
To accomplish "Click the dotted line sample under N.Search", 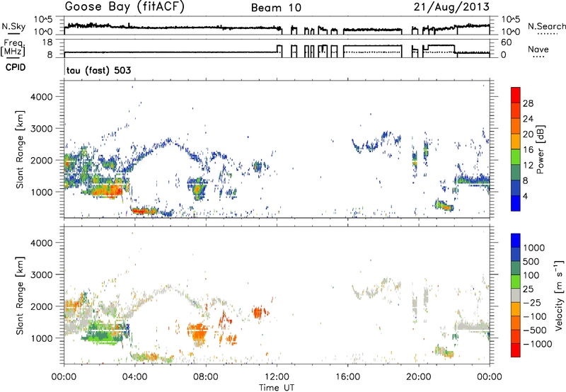I will point(548,34).
